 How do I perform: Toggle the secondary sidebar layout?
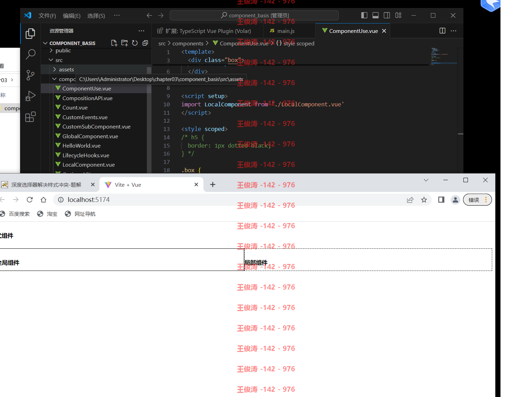pyautogui.click(x=387, y=15)
